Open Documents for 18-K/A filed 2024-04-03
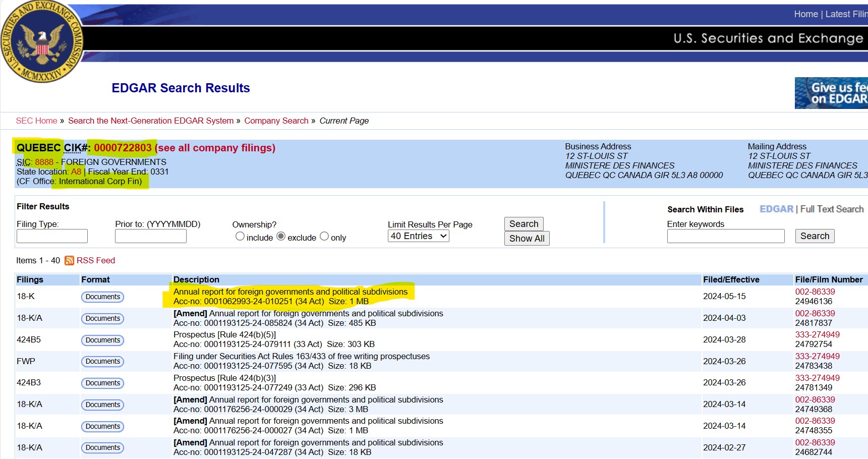The width and height of the screenshot is (868, 459). click(103, 319)
